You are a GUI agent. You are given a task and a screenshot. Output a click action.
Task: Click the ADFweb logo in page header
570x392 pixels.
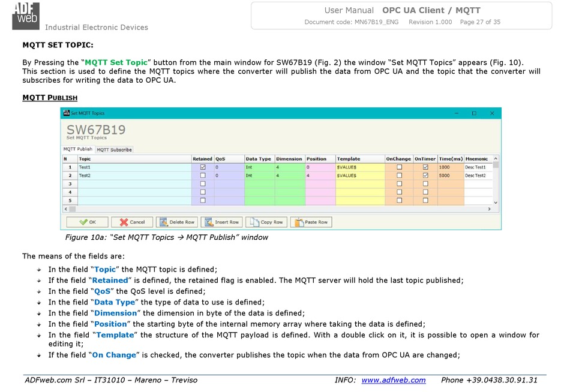coord(26,16)
